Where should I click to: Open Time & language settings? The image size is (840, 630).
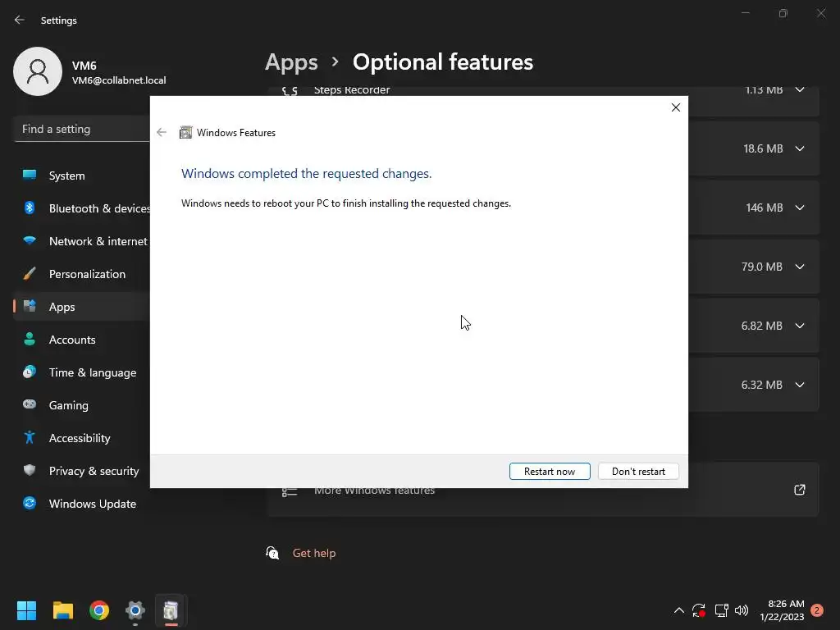pos(81,372)
